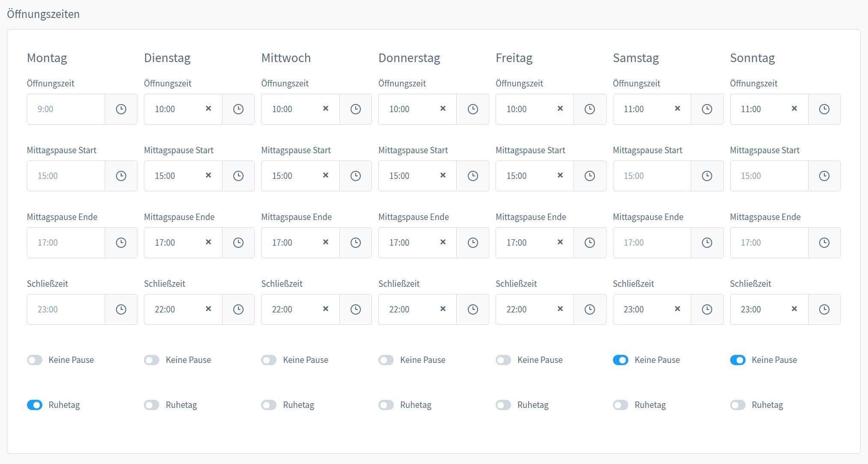
Task: Mark Donnerstag as Ruhetag
Action: tap(386, 405)
